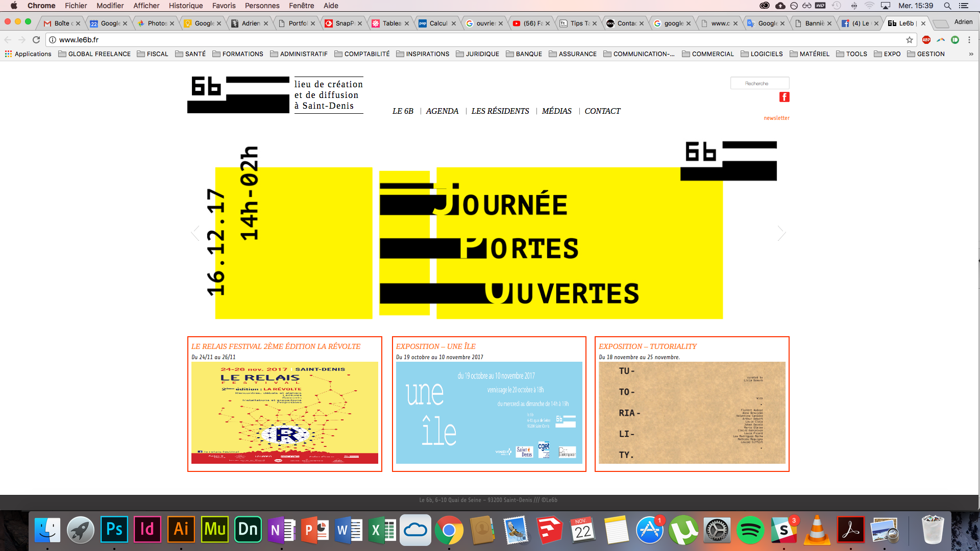Open the CONTACT page link
This screenshot has width=980, height=551.
point(602,111)
